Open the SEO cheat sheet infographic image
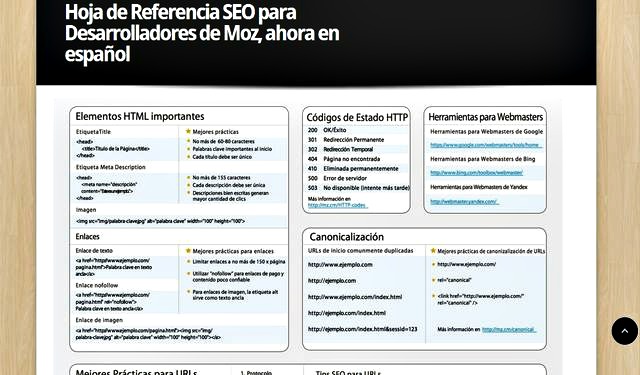 pos(308,237)
